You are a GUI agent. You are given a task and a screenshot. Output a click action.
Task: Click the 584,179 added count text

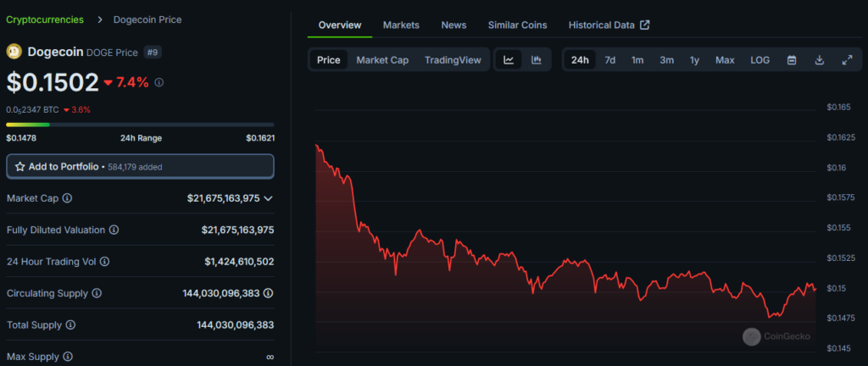coord(136,166)
